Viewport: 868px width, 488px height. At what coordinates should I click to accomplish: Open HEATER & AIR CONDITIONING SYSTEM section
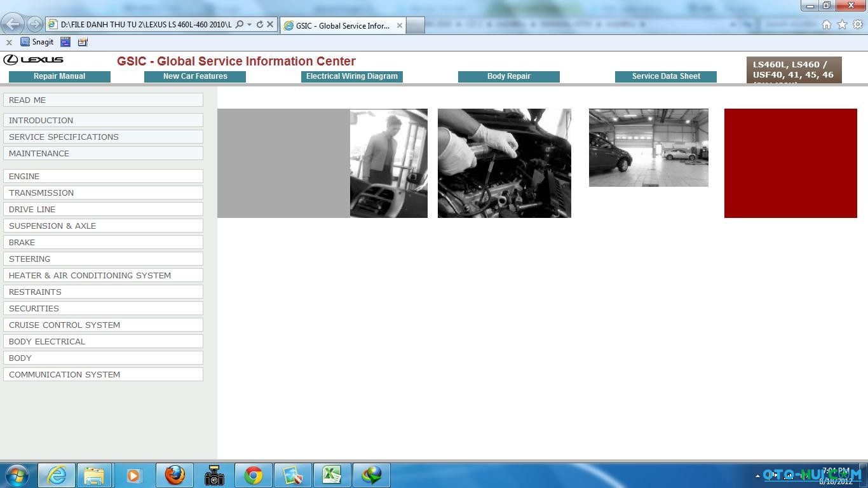tap(103, 275)
